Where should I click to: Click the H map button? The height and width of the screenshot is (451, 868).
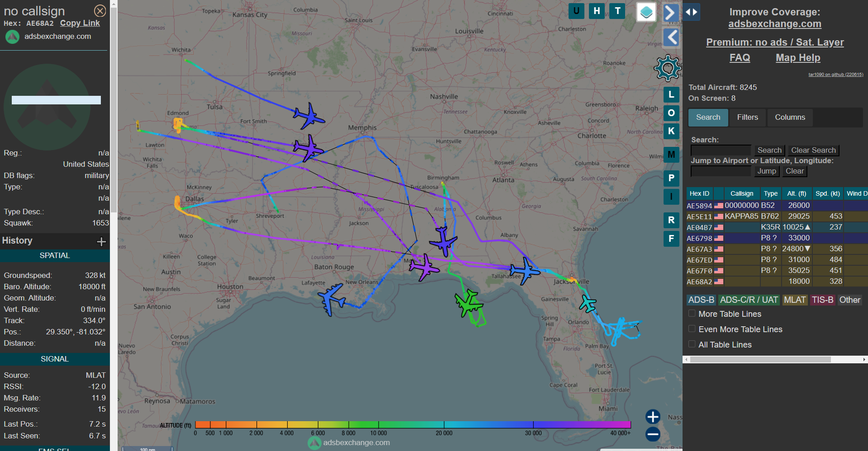[x=597, y=11]
